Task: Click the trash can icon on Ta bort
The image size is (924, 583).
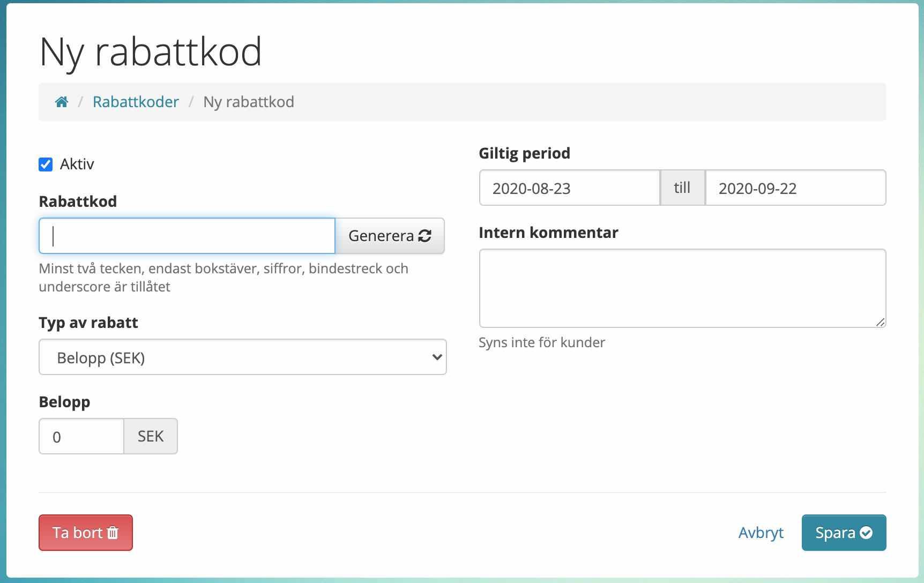Action: point(113,533)
